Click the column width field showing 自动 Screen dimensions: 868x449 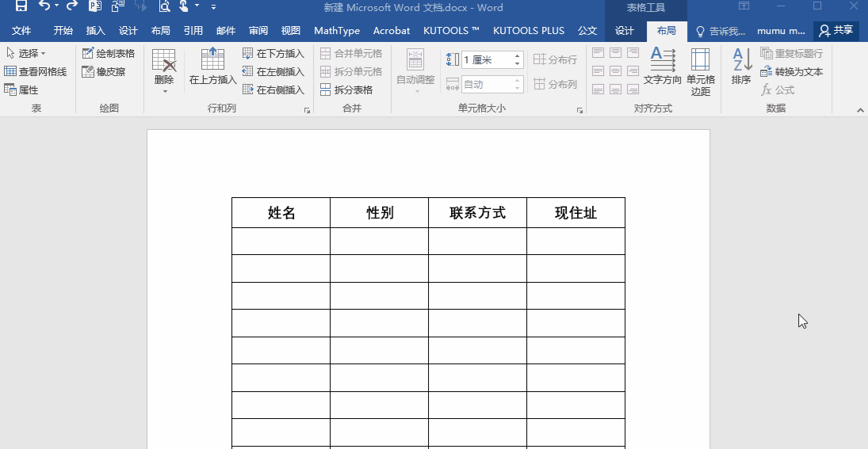488,84
